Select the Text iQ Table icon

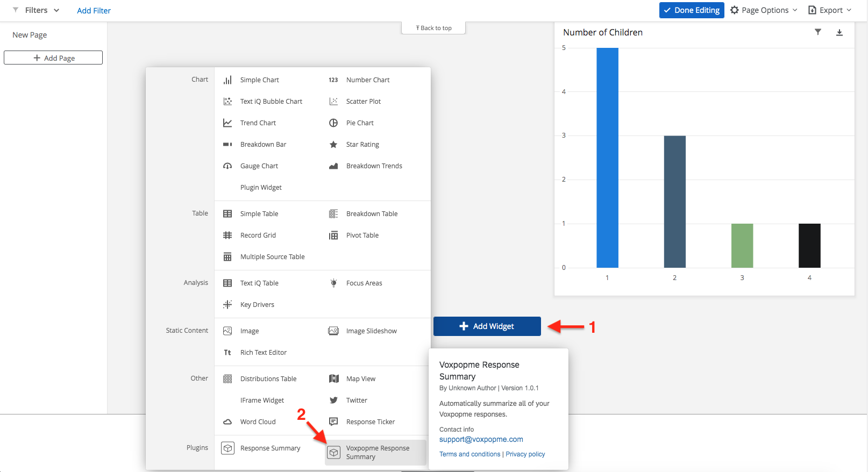[x=227, y=283]
